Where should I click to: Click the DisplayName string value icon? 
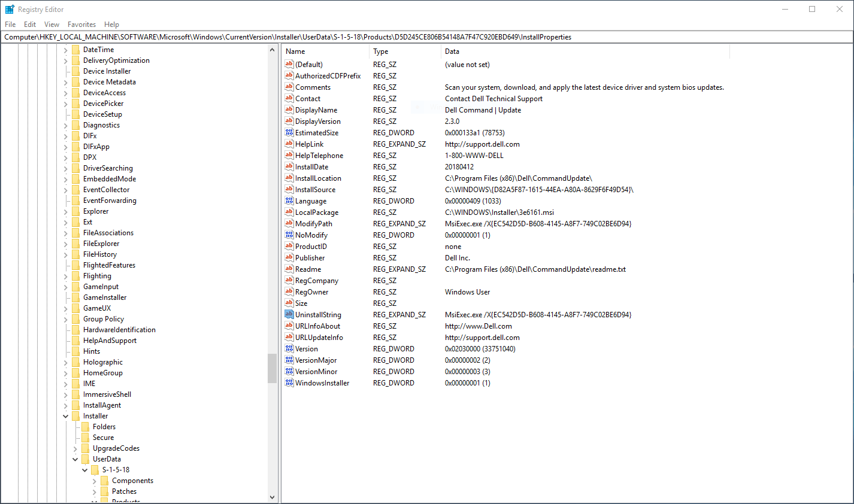pyautogui.click(x=289, y=110)
